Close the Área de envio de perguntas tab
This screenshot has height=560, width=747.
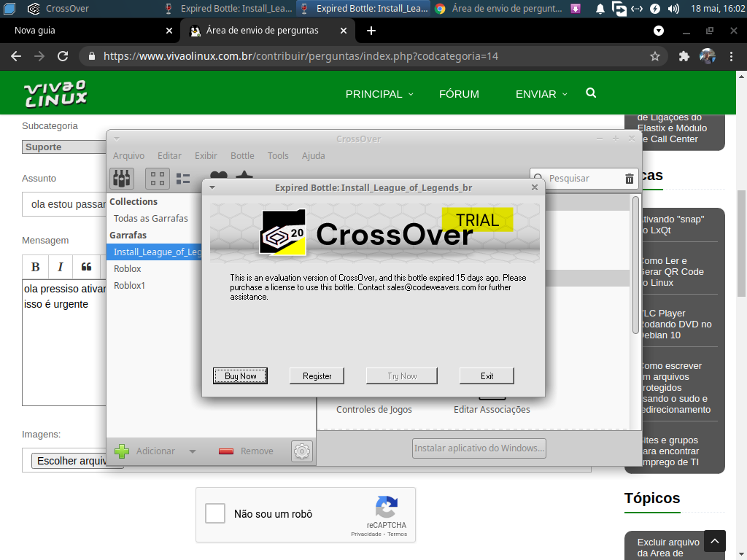[344, 31]
